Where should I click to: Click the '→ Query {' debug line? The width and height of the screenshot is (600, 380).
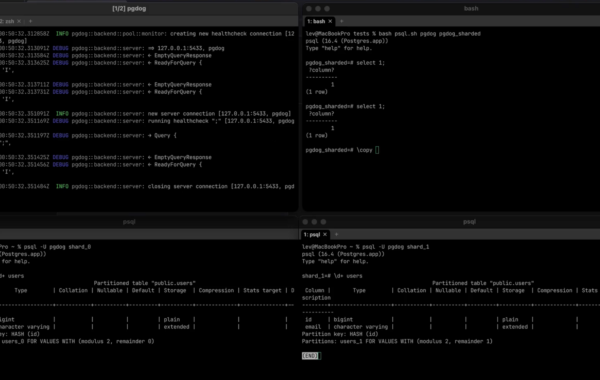point(88,135)
